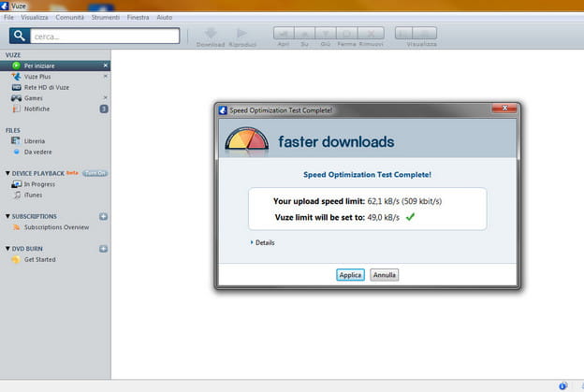Open Subscriptions Overview feed item
Screen dimensions: 584x392
click(56, 227)
